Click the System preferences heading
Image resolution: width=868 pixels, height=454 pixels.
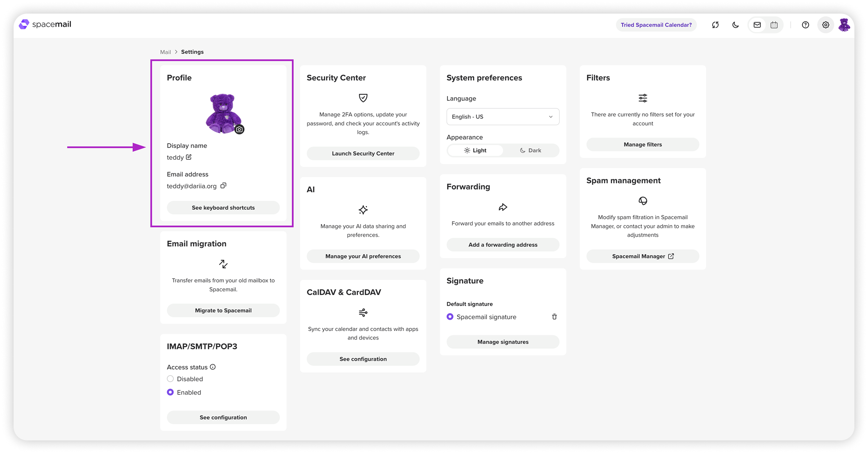484,78
